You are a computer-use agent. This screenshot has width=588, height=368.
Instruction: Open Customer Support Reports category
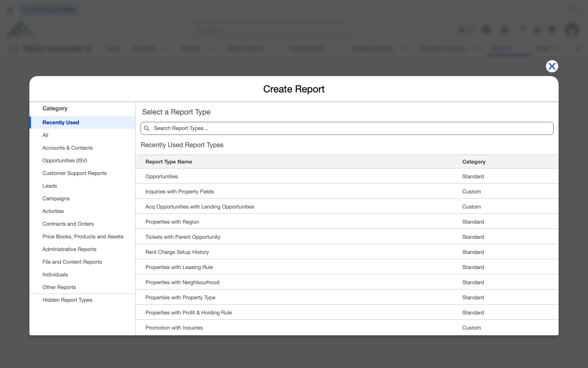point(82,173)
